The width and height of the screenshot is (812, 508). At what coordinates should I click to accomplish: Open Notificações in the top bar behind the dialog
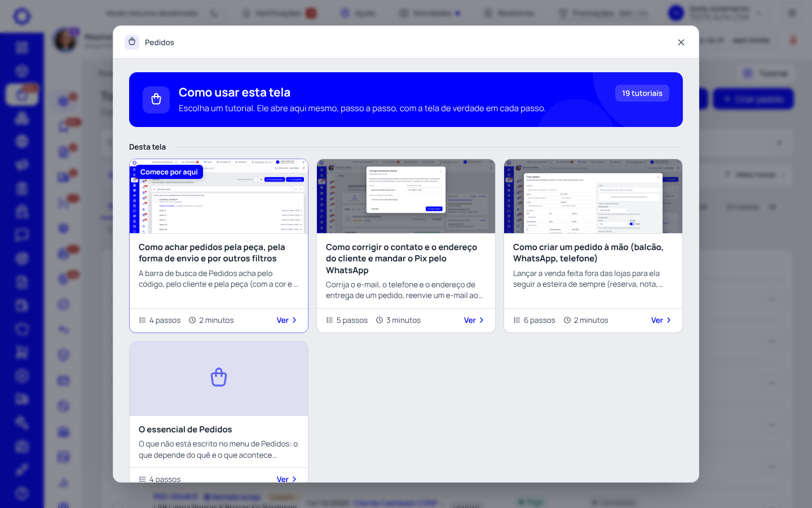click(x=279, y=13)
